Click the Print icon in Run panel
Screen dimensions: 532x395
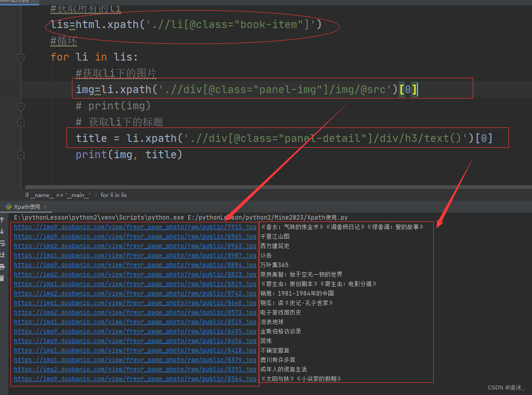(2, 267)
